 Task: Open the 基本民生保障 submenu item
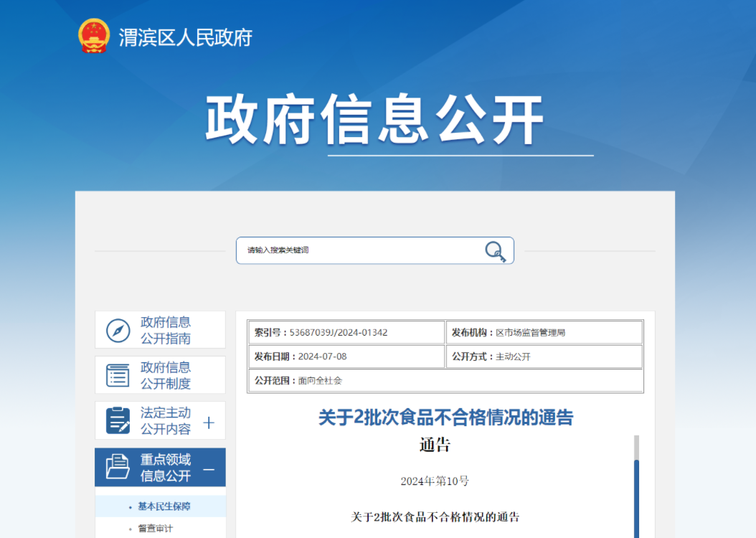(164, 506)
